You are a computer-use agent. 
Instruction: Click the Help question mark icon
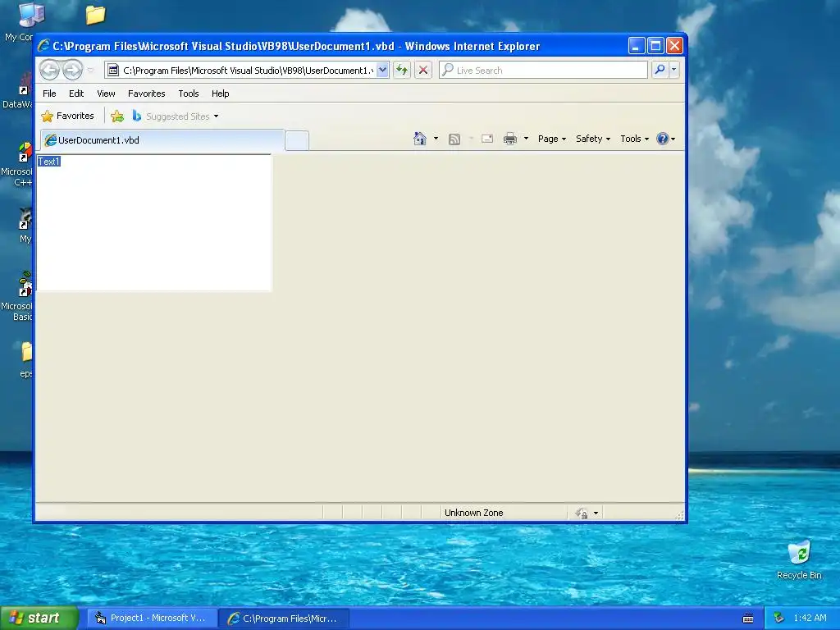click(663, 139)
